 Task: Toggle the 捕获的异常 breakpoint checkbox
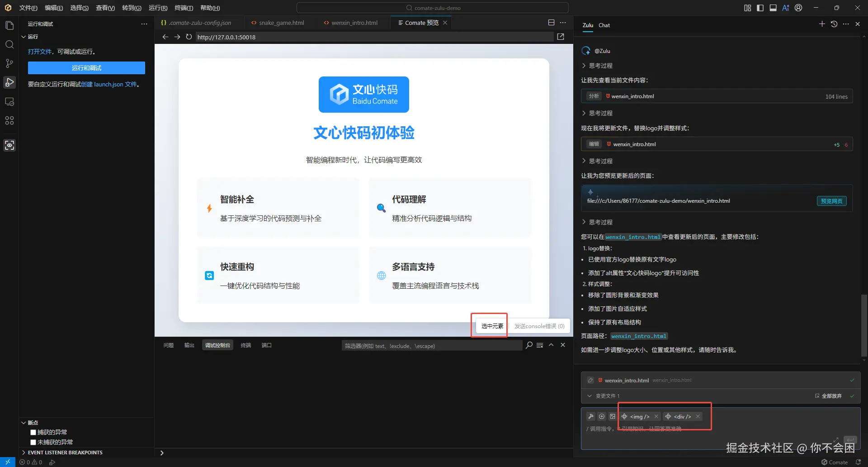click(33, 432)
